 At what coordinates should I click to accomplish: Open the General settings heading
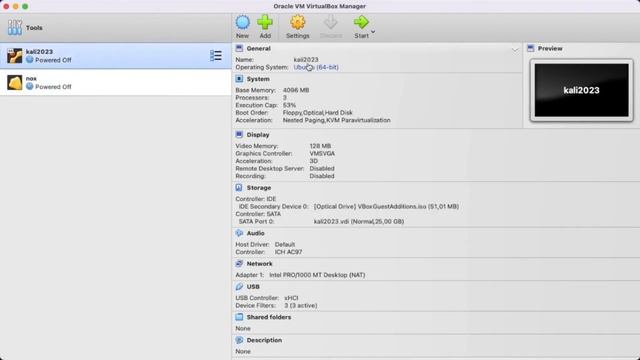click(258, 48)
